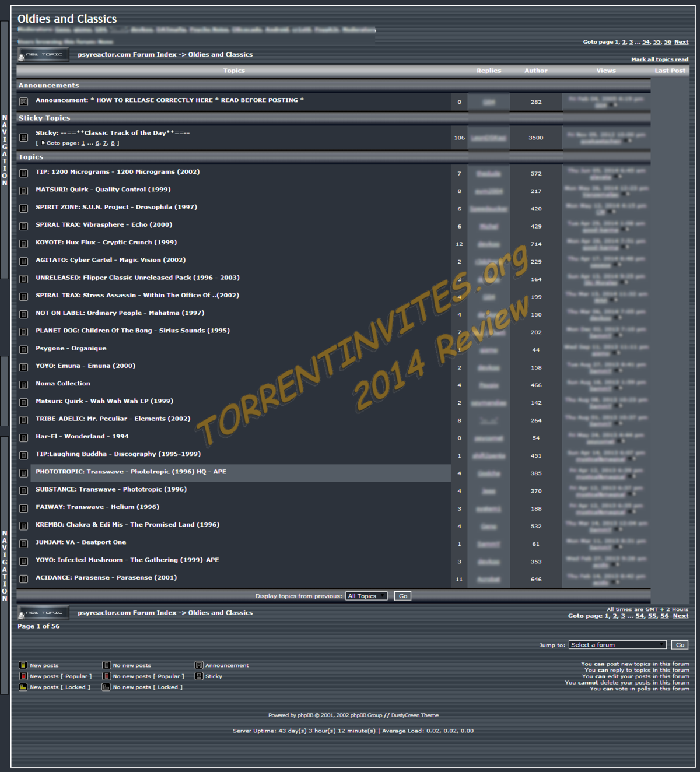Viewport: 700px width, 772px height.
Task: Open the MATSURI: Quirk - Quality Control topic
Action: click(x=103, y=190)
